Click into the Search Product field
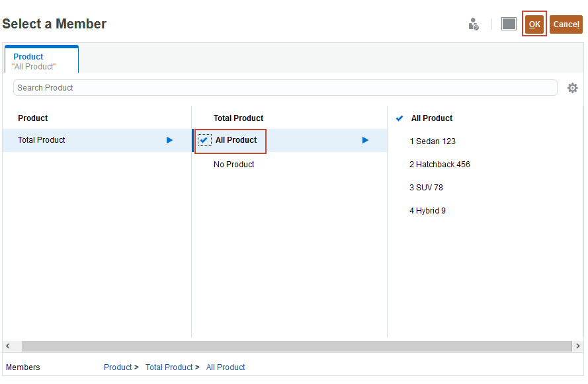 click(x=284, y=88)
